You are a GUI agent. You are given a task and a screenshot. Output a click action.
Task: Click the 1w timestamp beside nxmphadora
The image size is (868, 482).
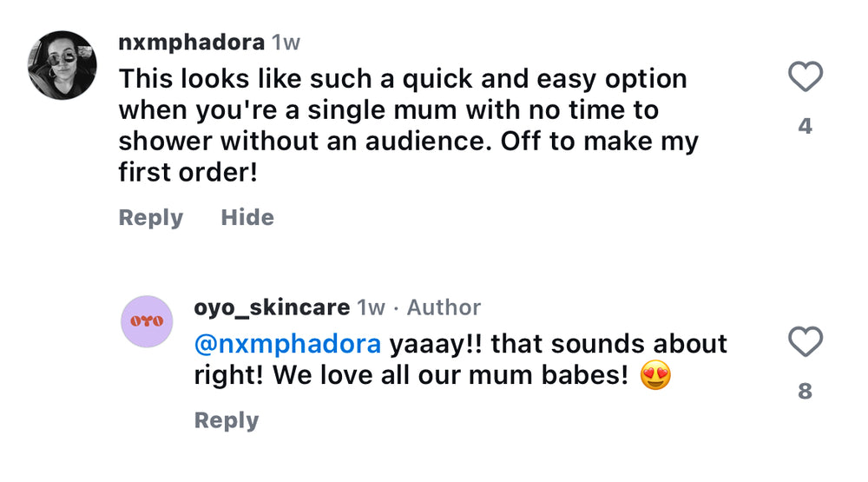pos(286,43)
